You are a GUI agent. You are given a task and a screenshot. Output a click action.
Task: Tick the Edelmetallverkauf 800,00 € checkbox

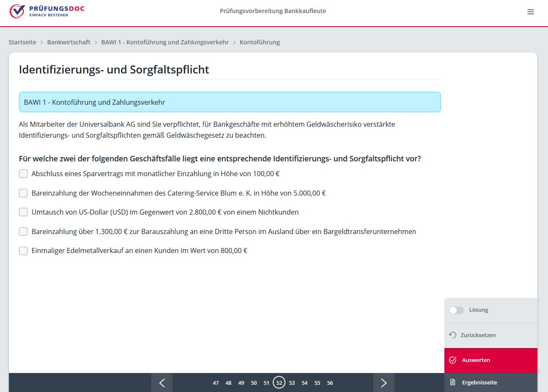[x=23, y=250]
